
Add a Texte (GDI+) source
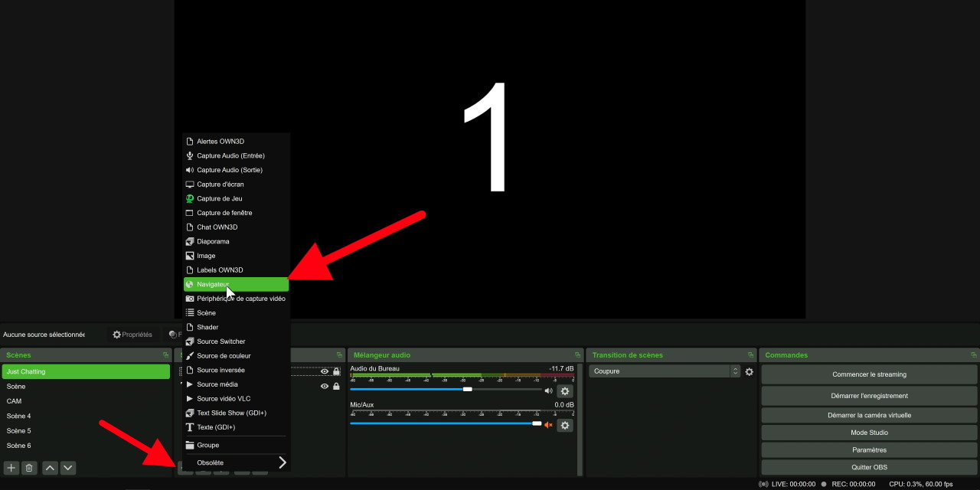coord(236,427)
